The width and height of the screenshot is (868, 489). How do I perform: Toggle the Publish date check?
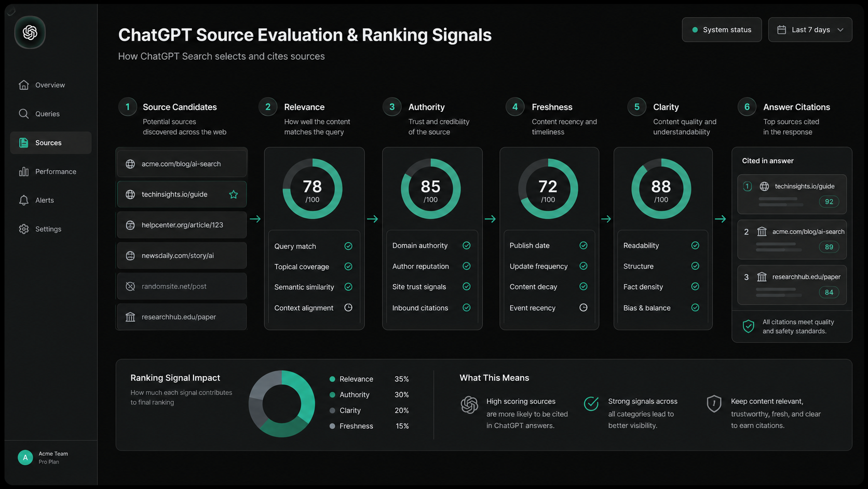pos(584,245)
